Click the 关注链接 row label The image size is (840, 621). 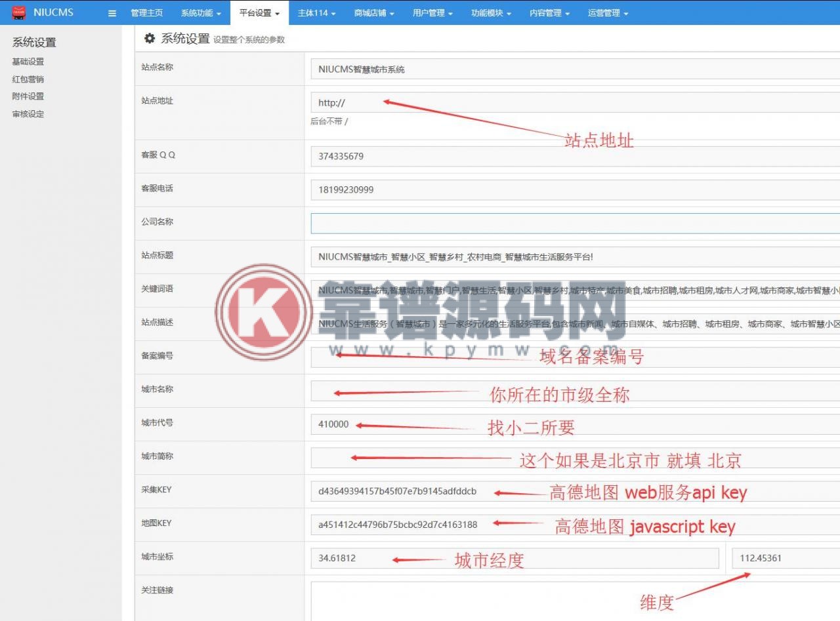(x=157, y=590)
